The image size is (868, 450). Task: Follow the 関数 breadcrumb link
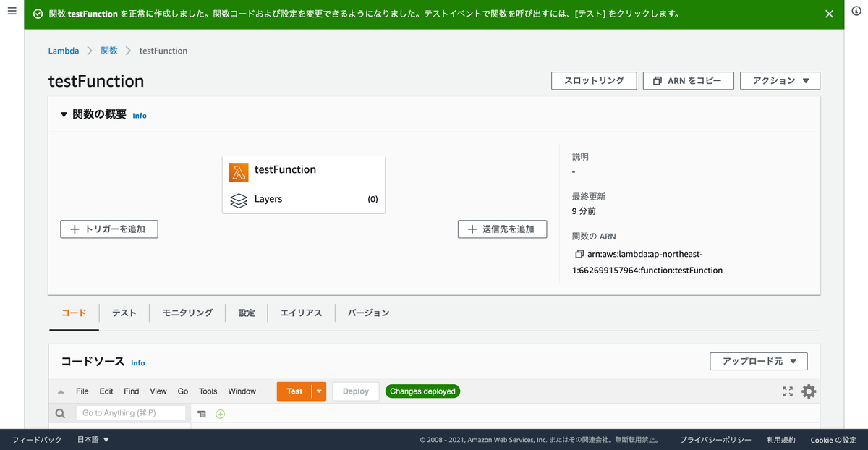pyautogui.click(x=109, y=51)
